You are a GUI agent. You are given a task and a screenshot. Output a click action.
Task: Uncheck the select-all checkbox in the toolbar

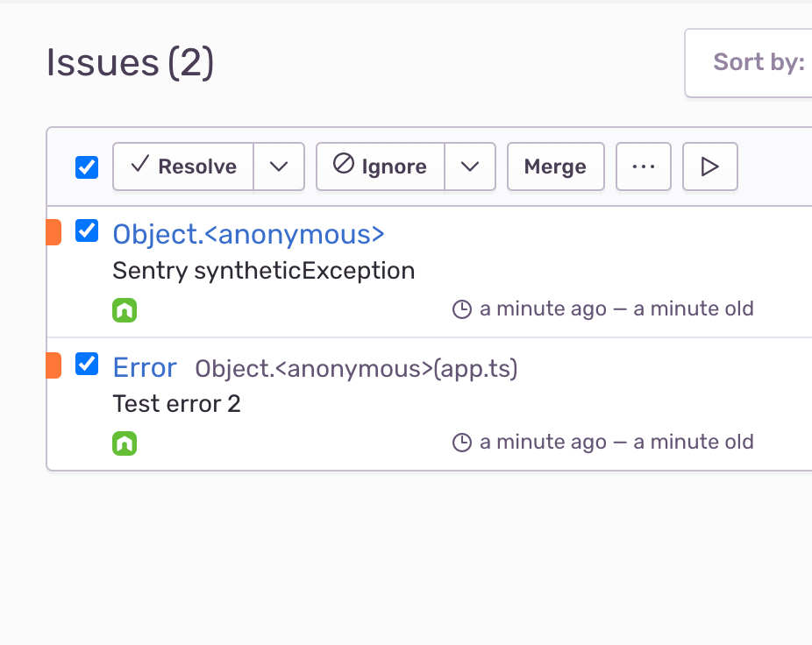pyautogui.click(x=86, y=166)
